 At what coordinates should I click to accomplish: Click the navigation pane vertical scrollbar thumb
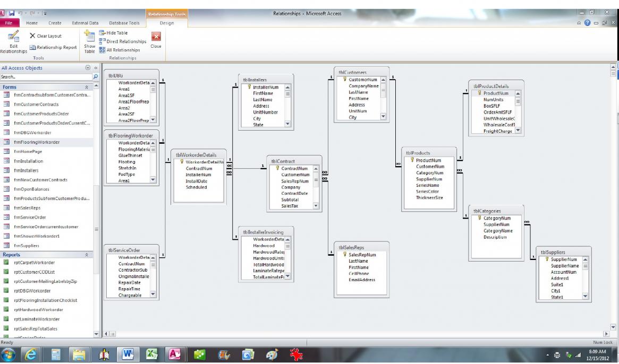tap(96, 229)
